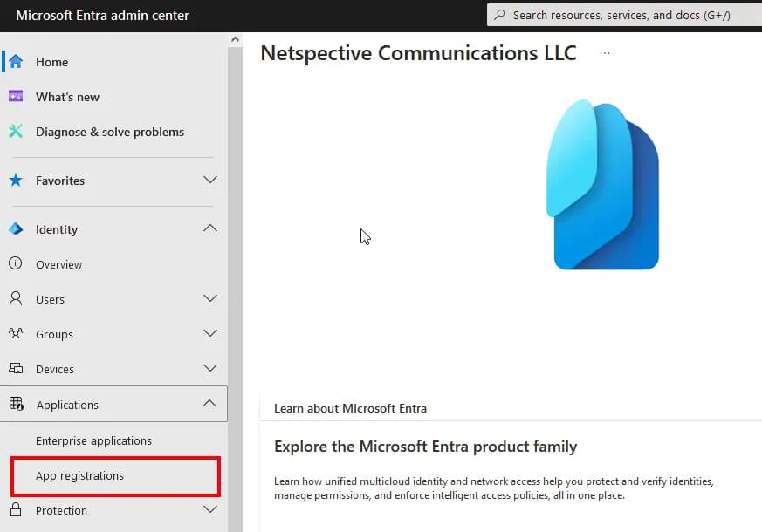Select the What's new megaphone icon
This screenshot has width=762, height=532.
coord(16,97)
